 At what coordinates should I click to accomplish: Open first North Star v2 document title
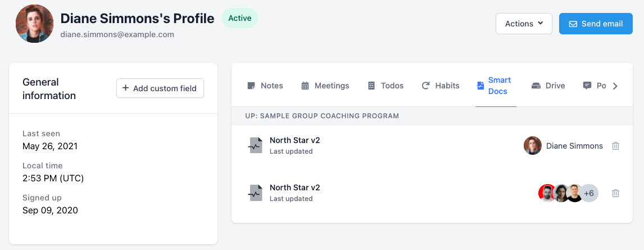[x=294, y=140]
